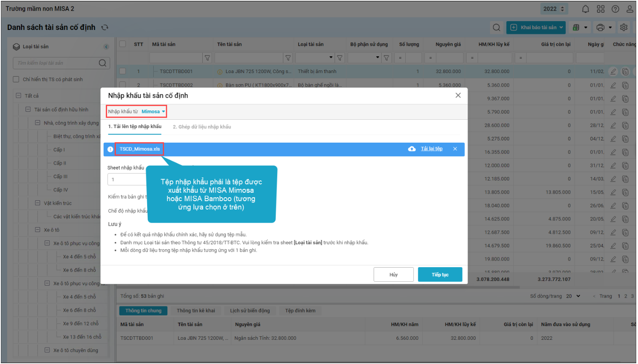Tick the select-all checkbox in the table header
The width and height of the screenshot is (638, 364).
click(122, 44)
